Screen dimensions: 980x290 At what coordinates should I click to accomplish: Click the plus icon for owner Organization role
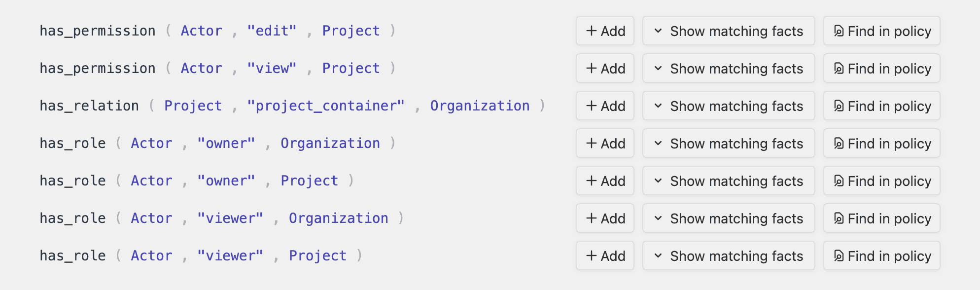coord(592,144)
